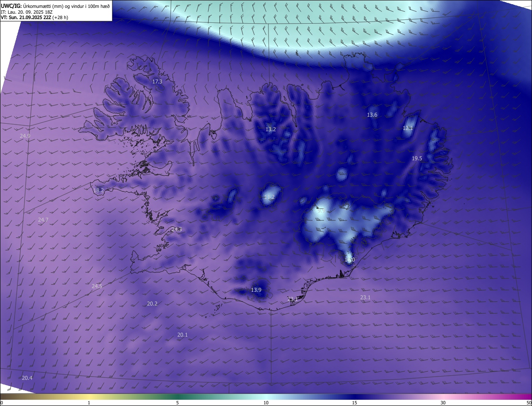Viewport: 532px width, 406px height.
Task: Click the color scale label '0'
Action: (x=1, y=403)
